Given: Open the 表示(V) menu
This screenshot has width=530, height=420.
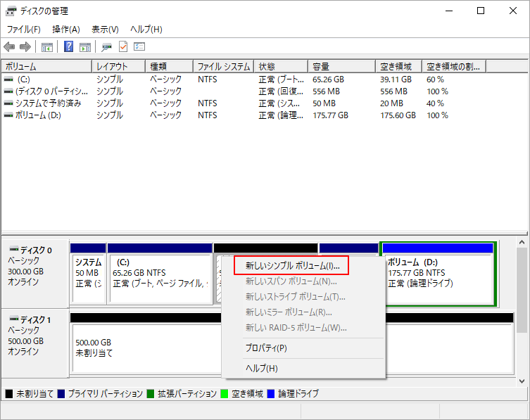Looking at the screenshot, I should 105,30.
